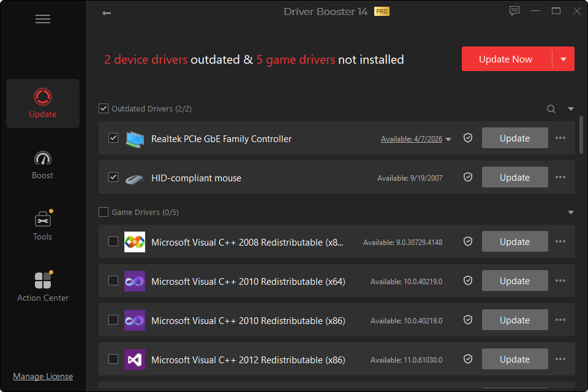The height and width of the screenshot is (392, 588).
Task: Click 'Available: 11.0.61030.0' version text
Action: (x=406, y=360)
